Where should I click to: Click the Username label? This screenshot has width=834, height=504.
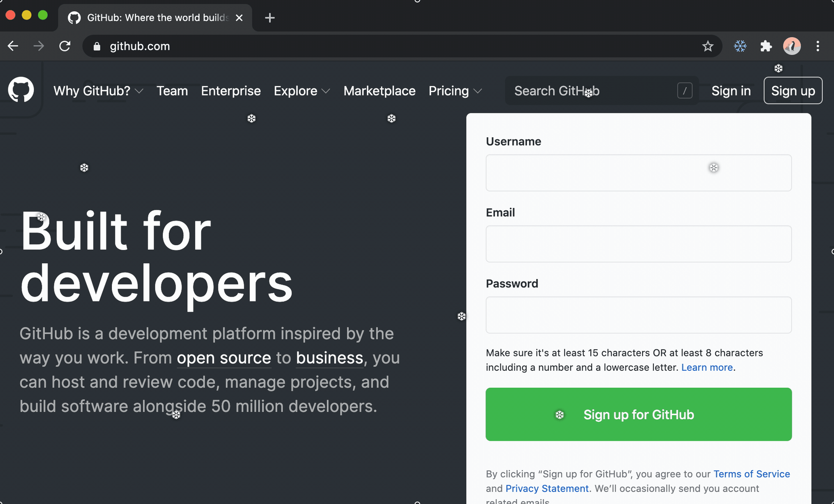513,141
